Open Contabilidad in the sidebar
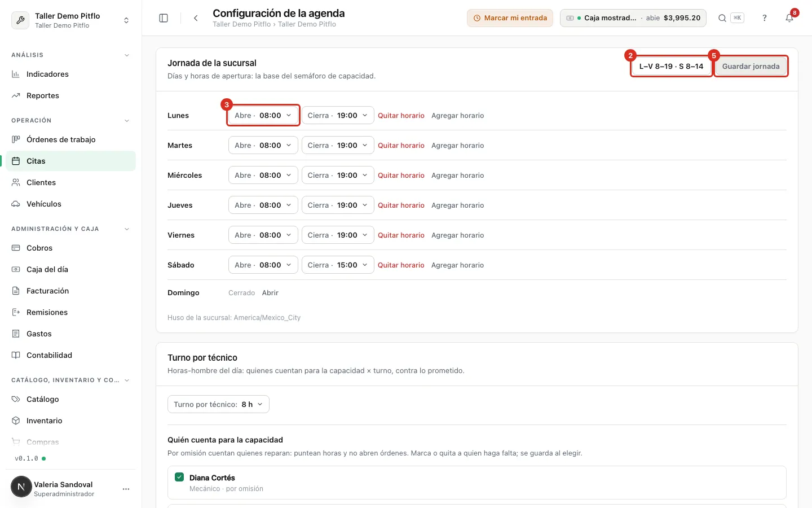812x508 pixels. (71, 355)
